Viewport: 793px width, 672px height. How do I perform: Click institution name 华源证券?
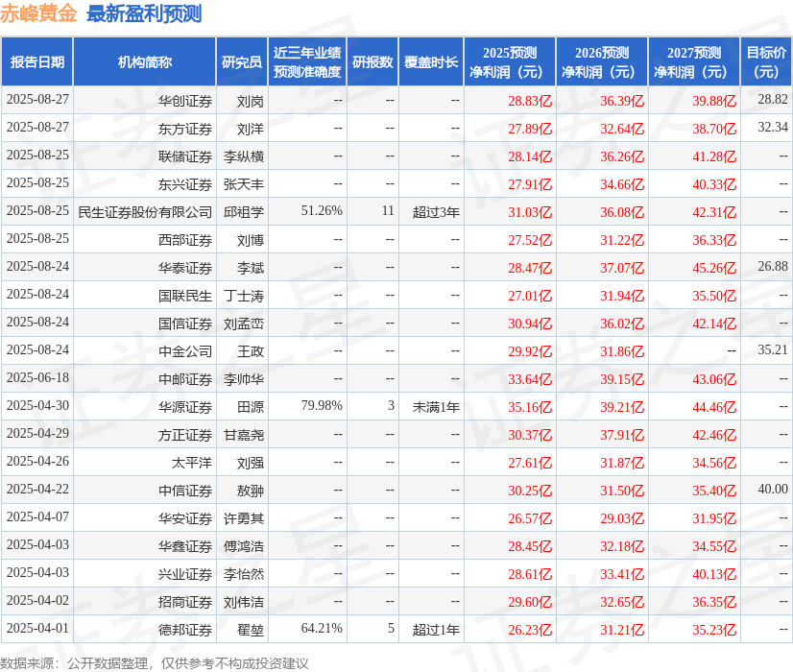point(185,407)
